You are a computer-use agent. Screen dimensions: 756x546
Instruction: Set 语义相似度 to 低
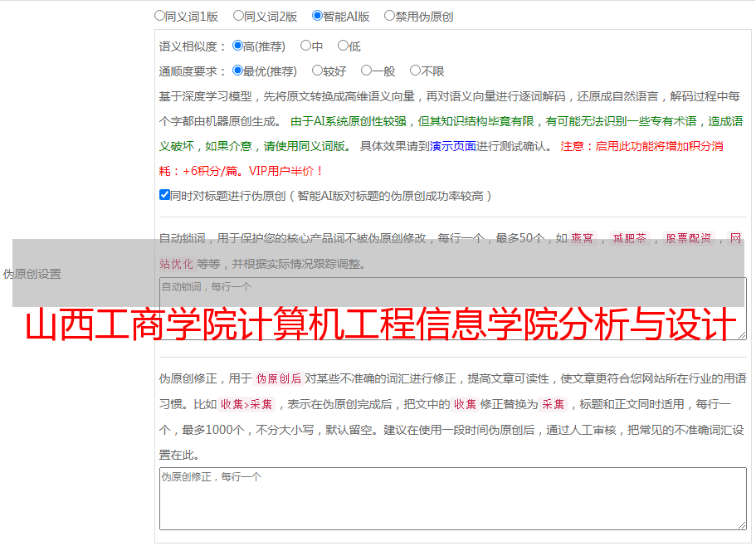[344, 46]
